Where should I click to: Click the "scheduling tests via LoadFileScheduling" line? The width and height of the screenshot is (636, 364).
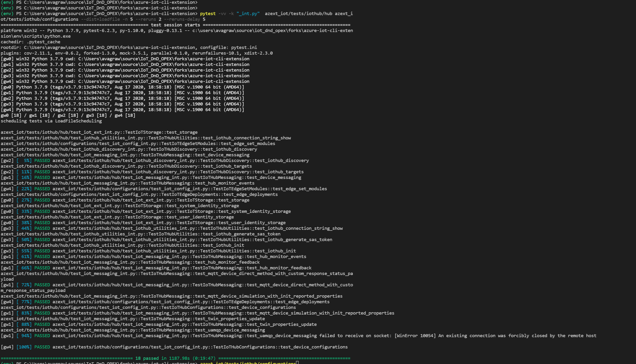(x=51, y=121)
